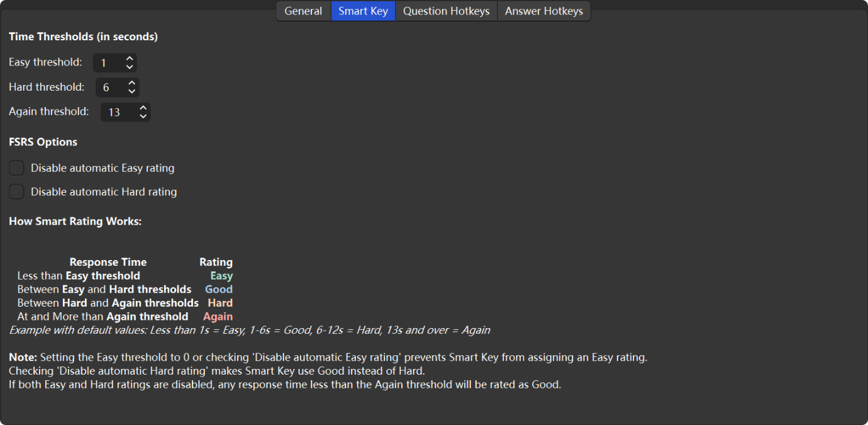The width and height of the screenshot is (868, 425).
Task: Click into the Again threshold value field
Action: tap(117, 112)
